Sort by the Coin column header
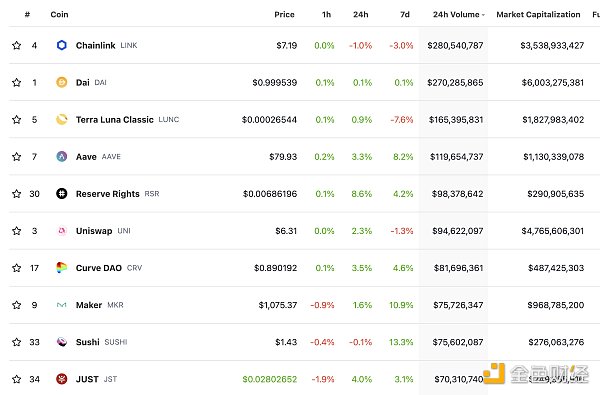 [x=59, y=15]
